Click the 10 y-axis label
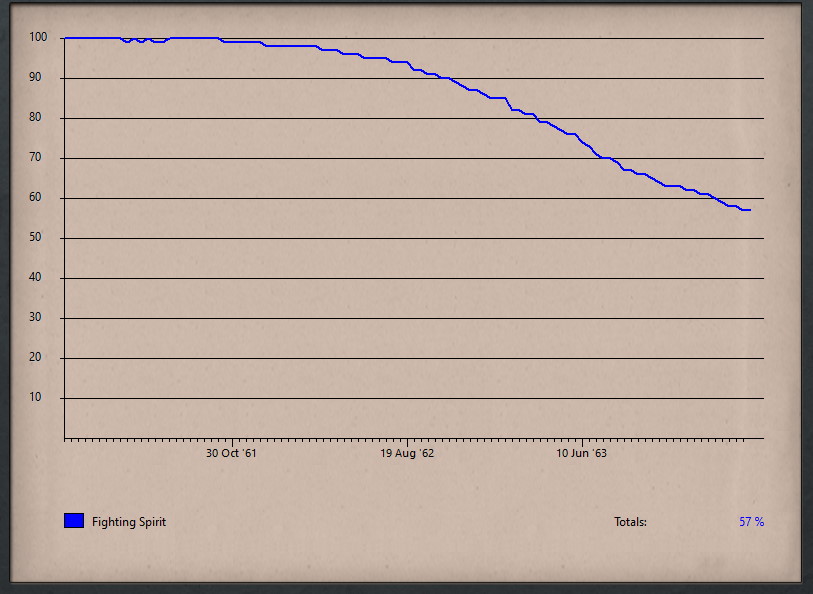This screenshot has width=813, height=594. pos(35,397)
